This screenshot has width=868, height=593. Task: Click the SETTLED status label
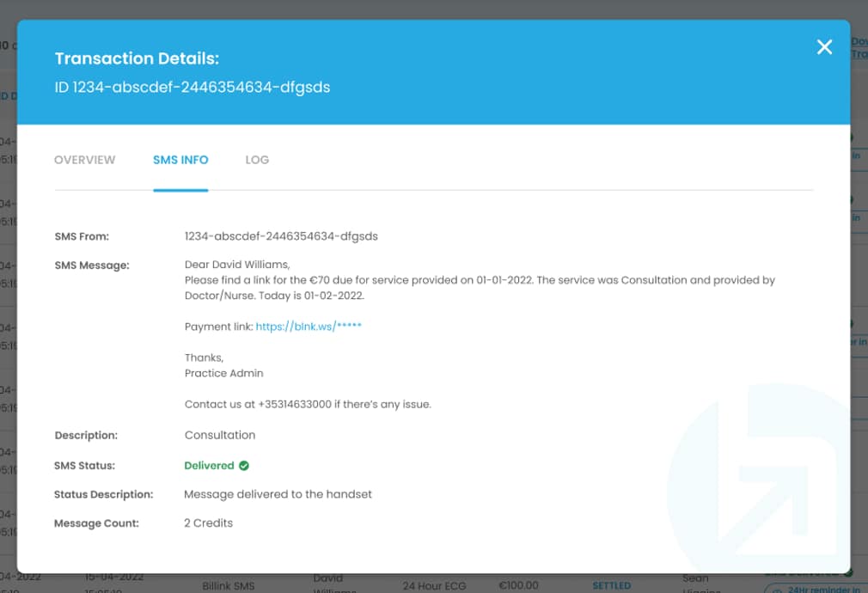coord(612,584)
